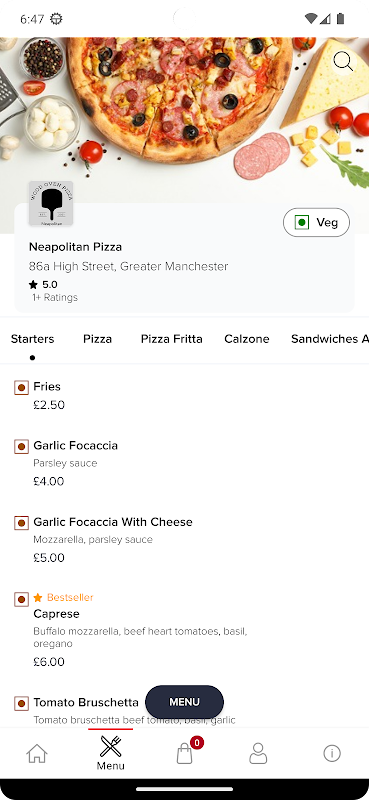Tap the Tomato Bruschetta item

pyautogui.click(x=86, y=703)
